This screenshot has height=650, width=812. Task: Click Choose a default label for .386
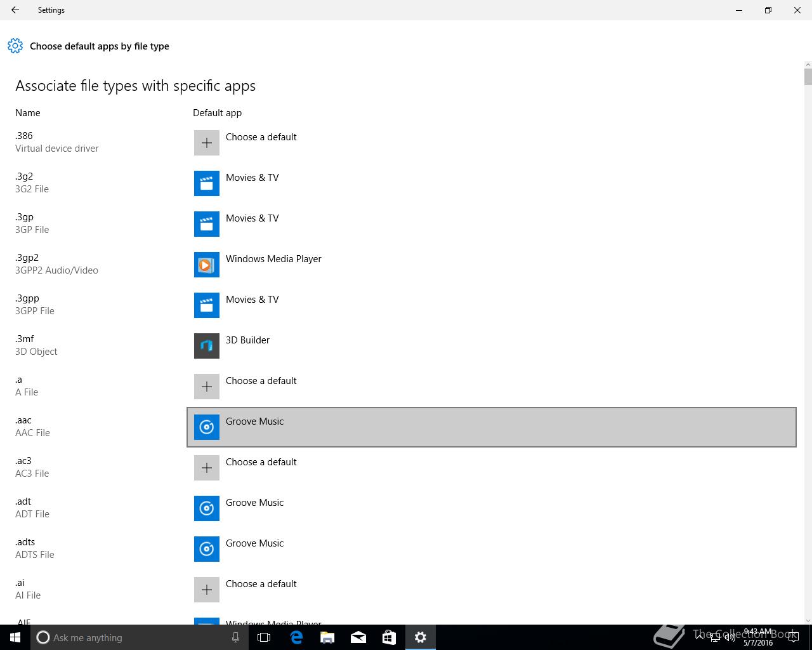(x=261, y=137)
